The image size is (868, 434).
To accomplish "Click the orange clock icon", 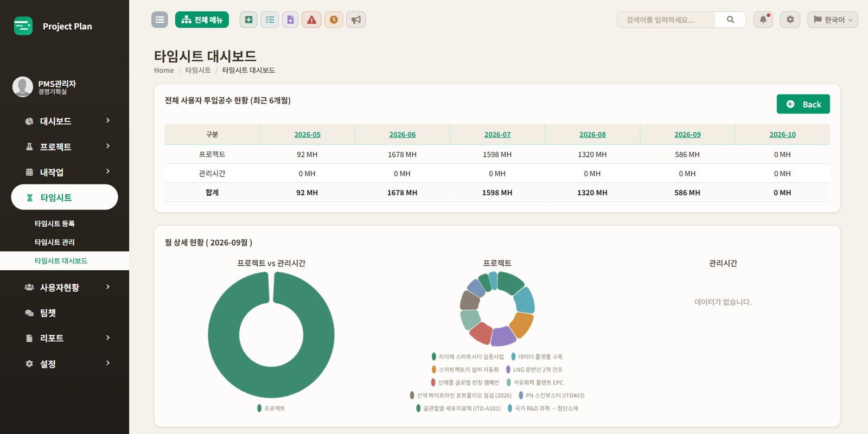I will coord(334,20).
